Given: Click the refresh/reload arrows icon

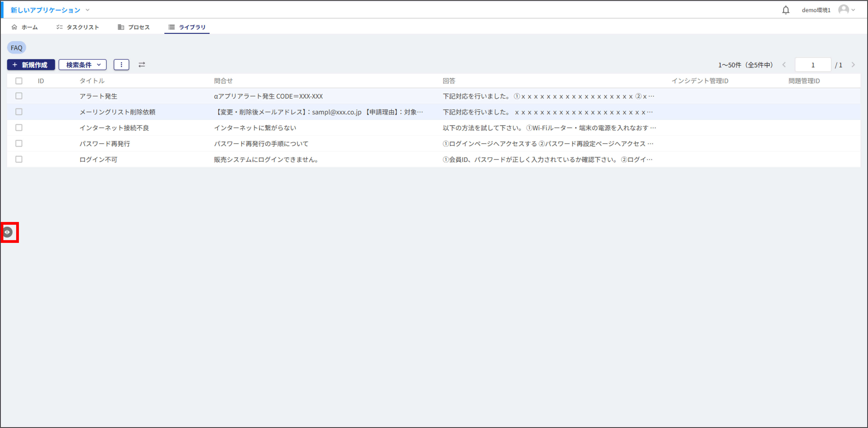Looking at the screenshot, I should click(142, 64).
